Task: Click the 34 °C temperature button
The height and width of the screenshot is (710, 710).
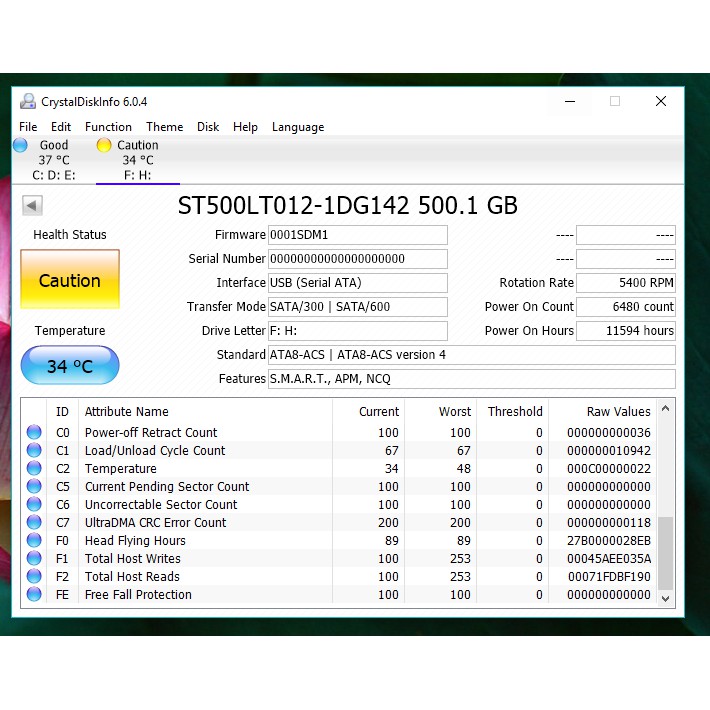Action: click(70, 366)
